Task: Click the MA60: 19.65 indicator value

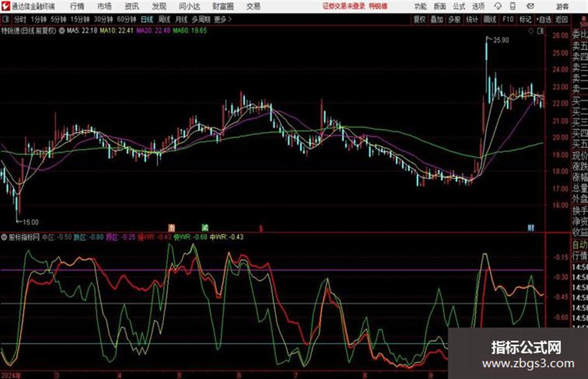Action: coord(190,30)
